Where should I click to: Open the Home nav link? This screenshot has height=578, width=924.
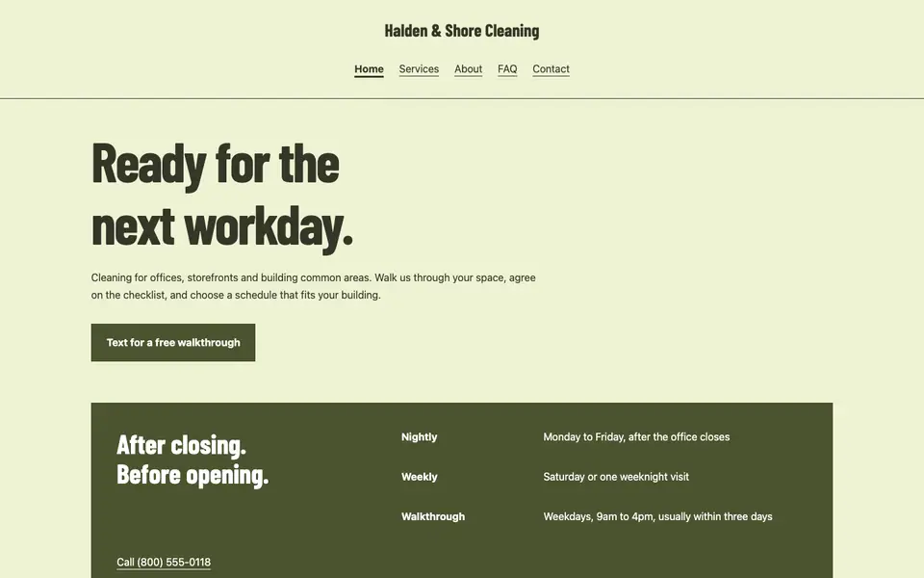(369, 69)
